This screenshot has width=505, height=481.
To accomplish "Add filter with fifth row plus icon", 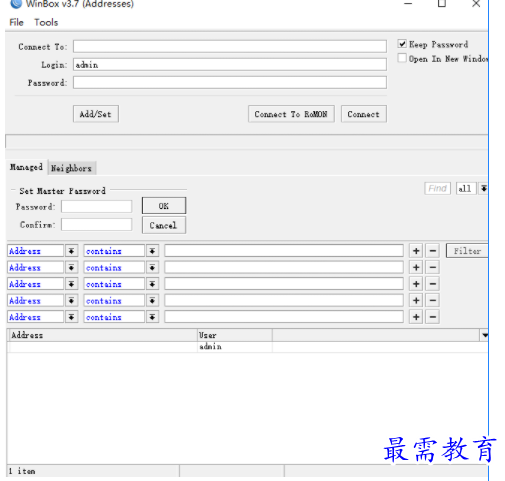I will [416, 317].
